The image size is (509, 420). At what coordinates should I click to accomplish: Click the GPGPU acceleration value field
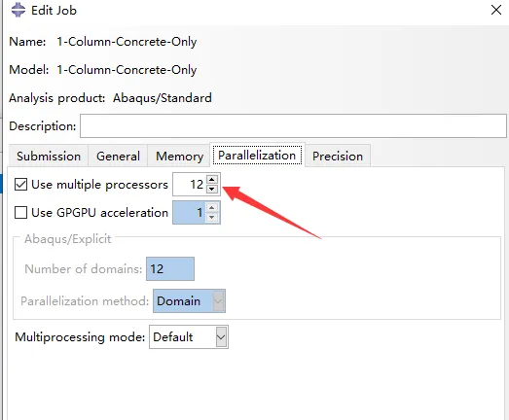click(x=189, y=213)
